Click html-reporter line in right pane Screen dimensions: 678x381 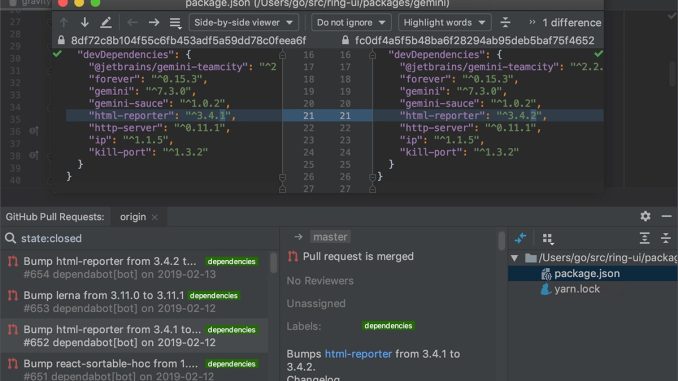point(489,115)
